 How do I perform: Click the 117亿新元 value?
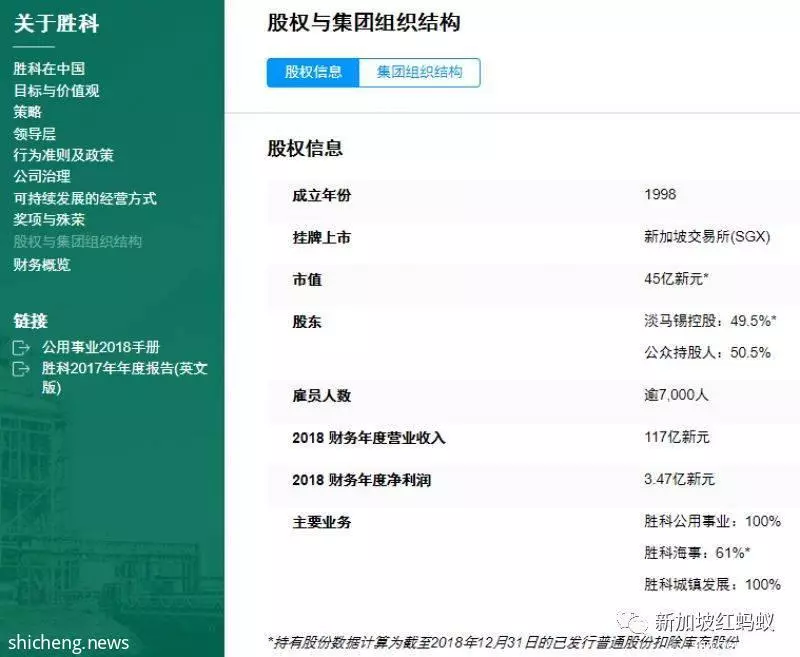(677, 437)
